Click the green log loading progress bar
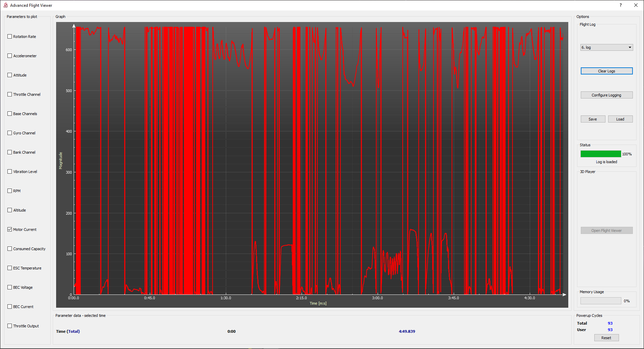This screenshot has height=349, width=644. click(600, 154)
